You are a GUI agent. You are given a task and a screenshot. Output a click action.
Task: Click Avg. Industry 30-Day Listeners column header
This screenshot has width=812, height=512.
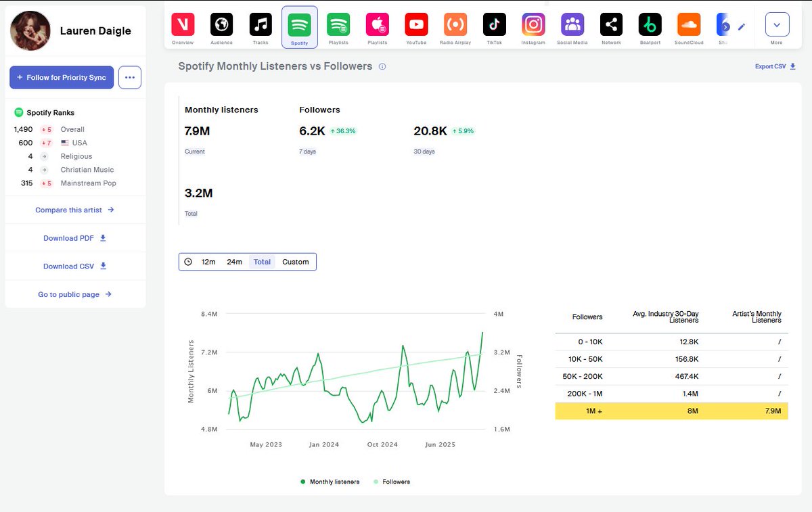[x=666, y=317]
